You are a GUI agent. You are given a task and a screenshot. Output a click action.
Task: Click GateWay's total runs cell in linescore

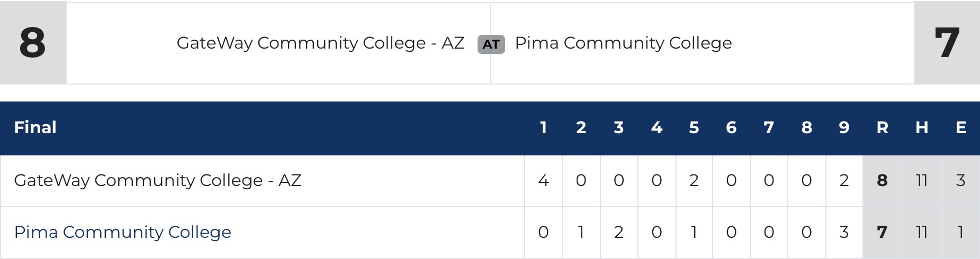(882, 181)
